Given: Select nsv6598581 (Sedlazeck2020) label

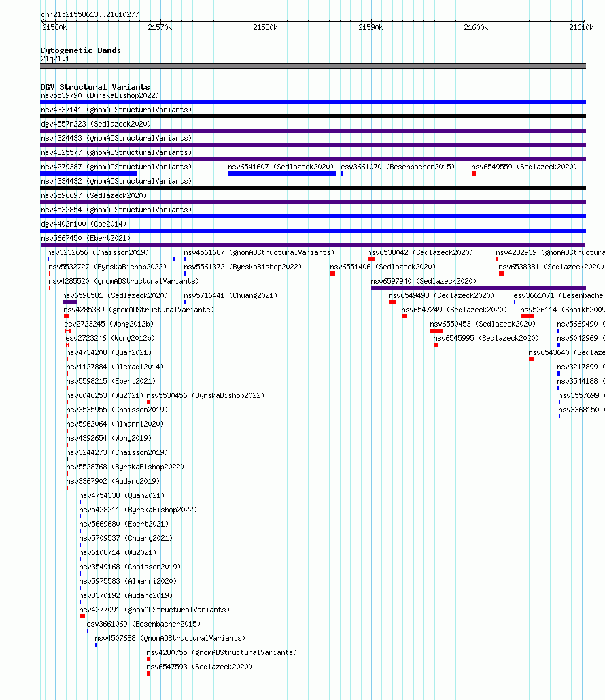Looking at the screenshot, I should [x=115, y=295].
